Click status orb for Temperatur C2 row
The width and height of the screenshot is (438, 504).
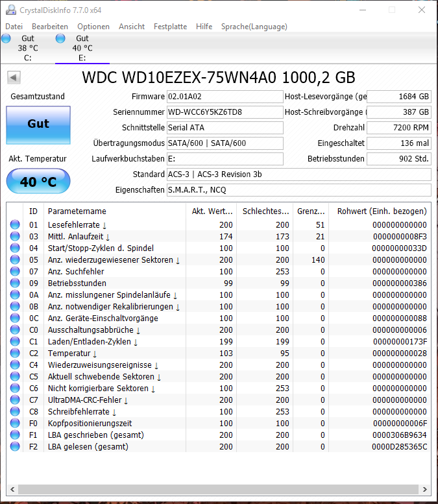tap(15, 353)
